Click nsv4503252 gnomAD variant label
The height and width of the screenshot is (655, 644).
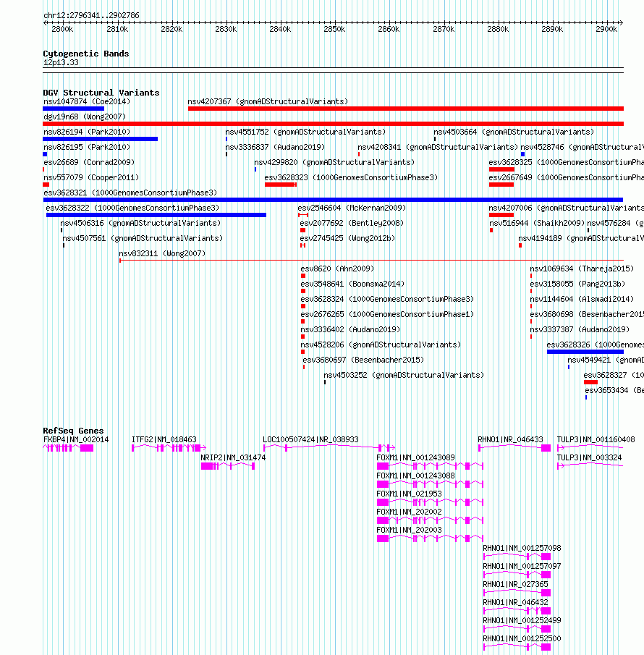click(404, 375)
